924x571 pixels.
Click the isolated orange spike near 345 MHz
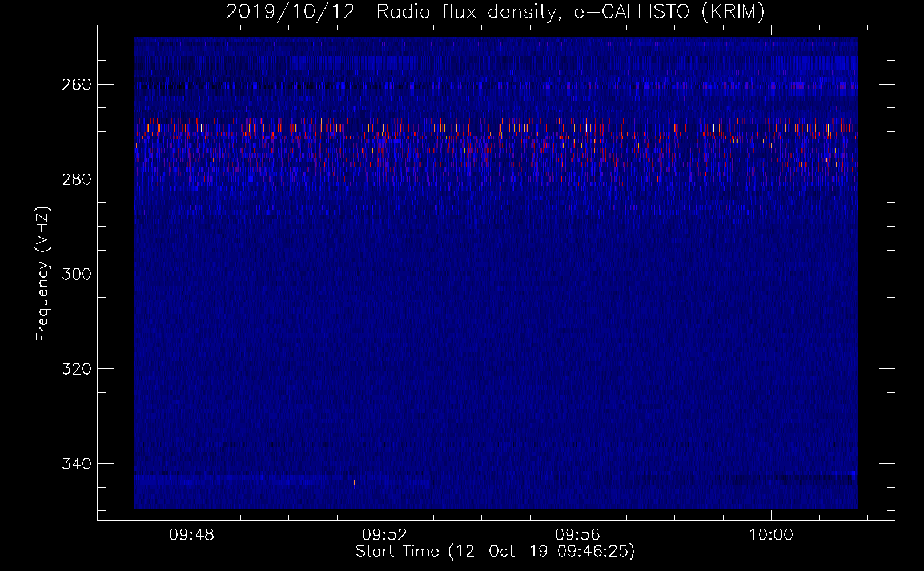coord(353,484)
